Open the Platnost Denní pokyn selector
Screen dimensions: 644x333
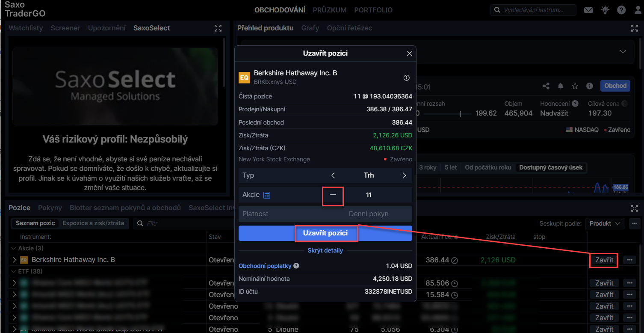pyautogui.click(x=325, y=214)
